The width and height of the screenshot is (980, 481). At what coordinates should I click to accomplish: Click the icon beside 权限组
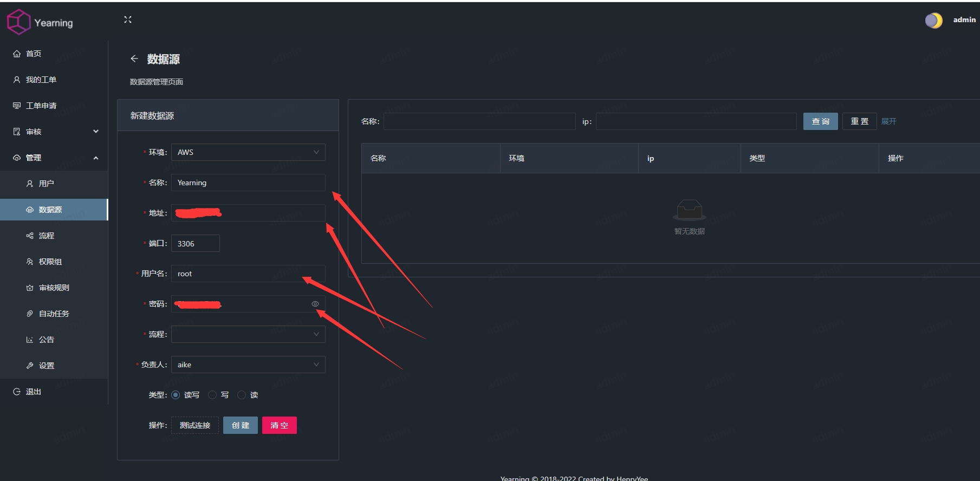point(30,262)
